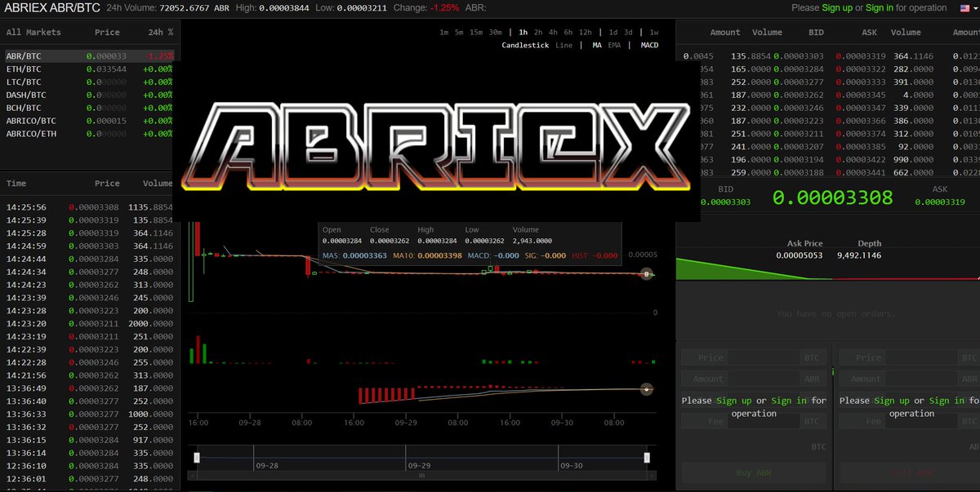Select the ETH/BTC market row

point(90,69)
